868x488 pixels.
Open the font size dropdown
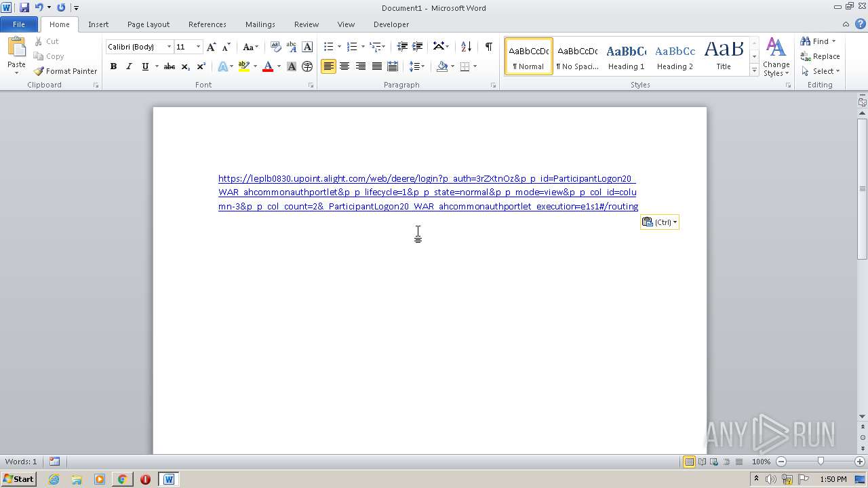pos(198,47)
